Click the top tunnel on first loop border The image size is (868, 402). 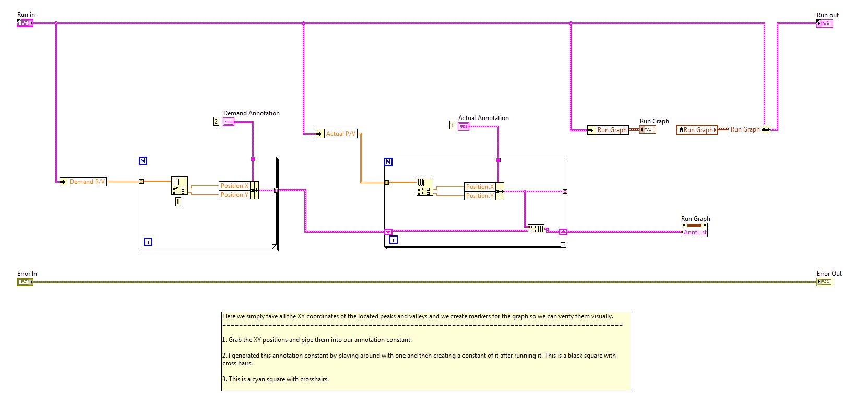tap(253, 159)
